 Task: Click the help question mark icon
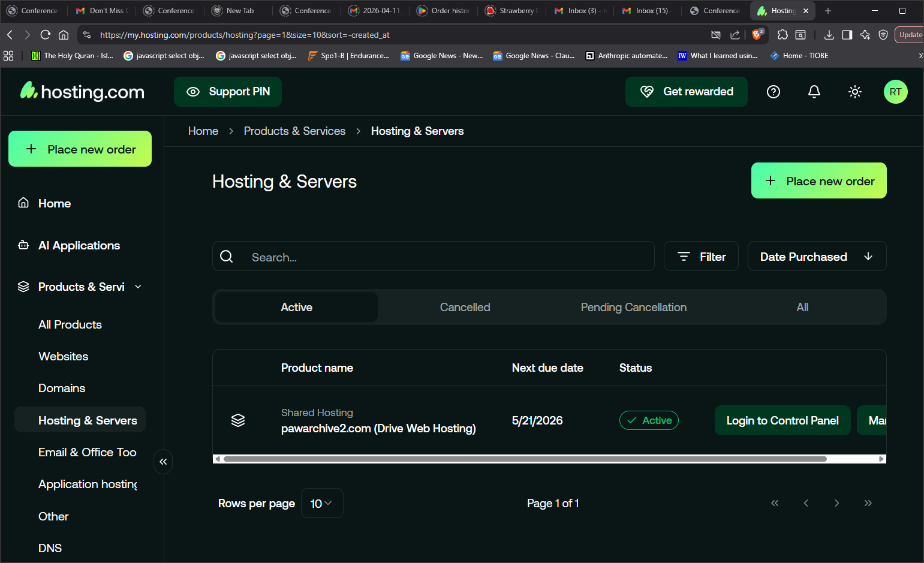tap(773, 92)
